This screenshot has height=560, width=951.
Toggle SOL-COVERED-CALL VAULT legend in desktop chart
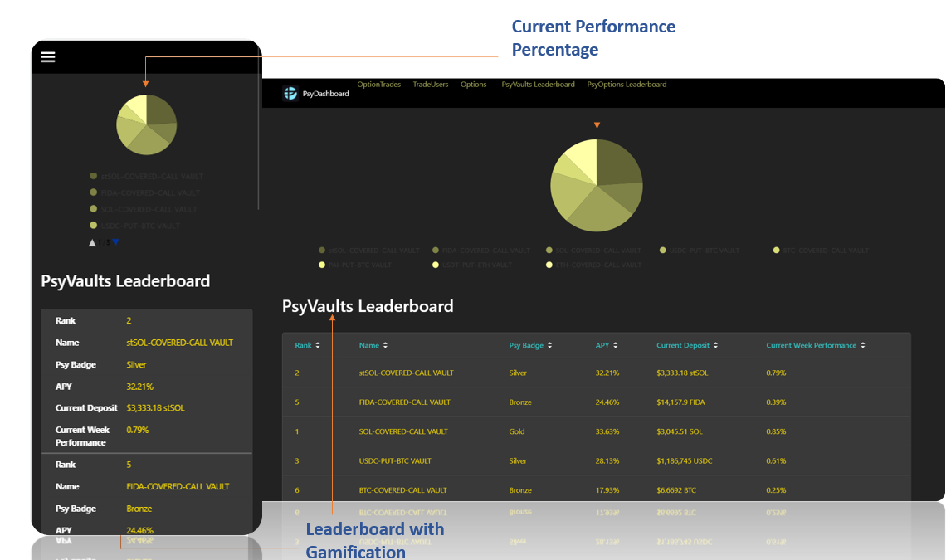(594, 251)
